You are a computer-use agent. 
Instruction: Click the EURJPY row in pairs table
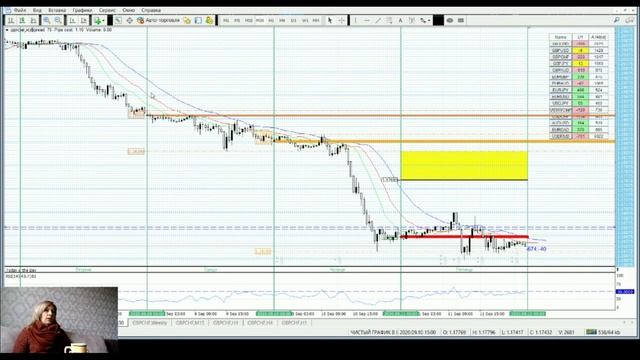pos(578,90)
